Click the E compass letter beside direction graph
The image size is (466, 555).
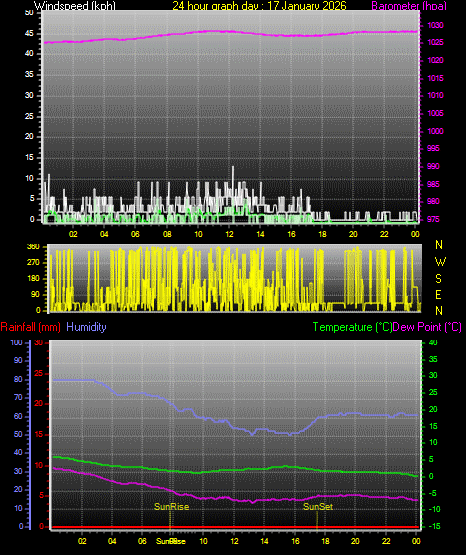click(x=438, y=294)
